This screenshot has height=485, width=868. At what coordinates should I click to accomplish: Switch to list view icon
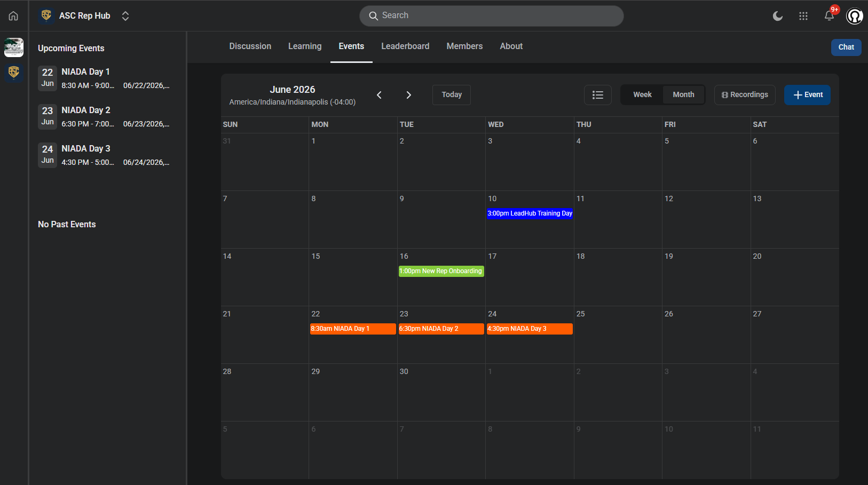point(598,95)
